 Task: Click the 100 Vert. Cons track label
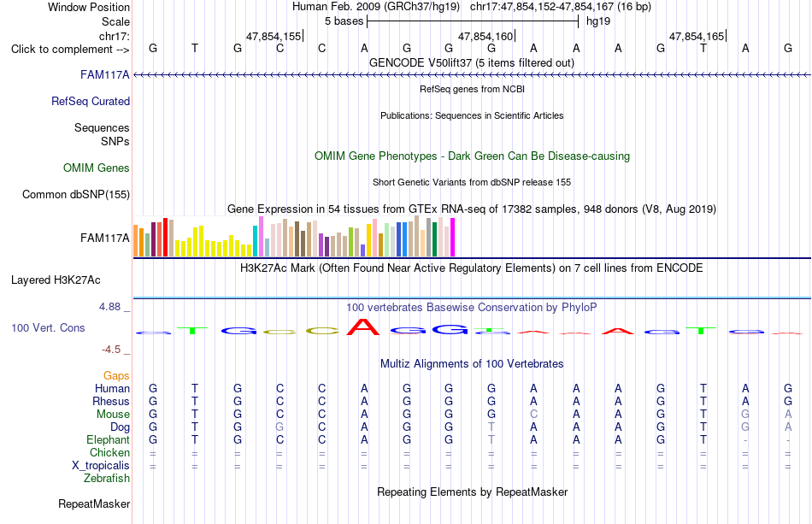(48, 327)
